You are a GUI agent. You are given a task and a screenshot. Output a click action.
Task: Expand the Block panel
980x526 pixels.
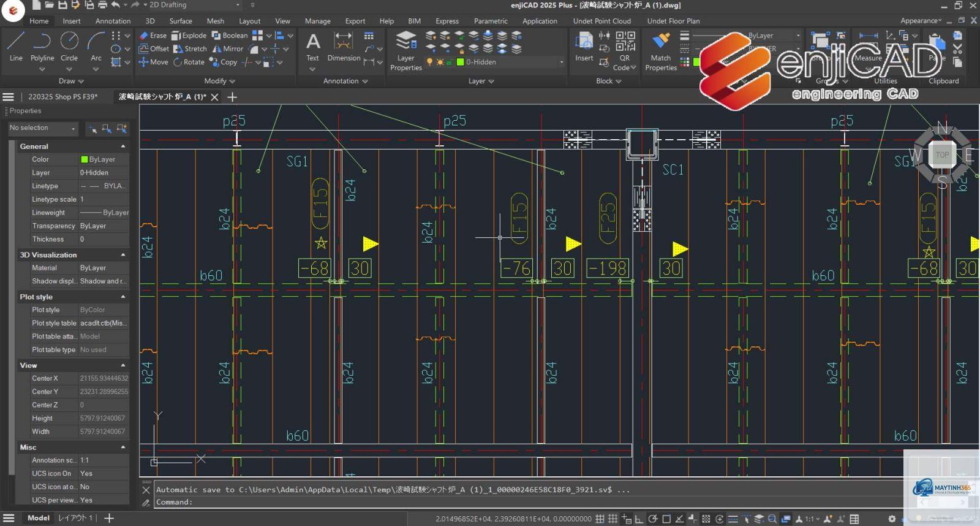(x=608, y=81)
